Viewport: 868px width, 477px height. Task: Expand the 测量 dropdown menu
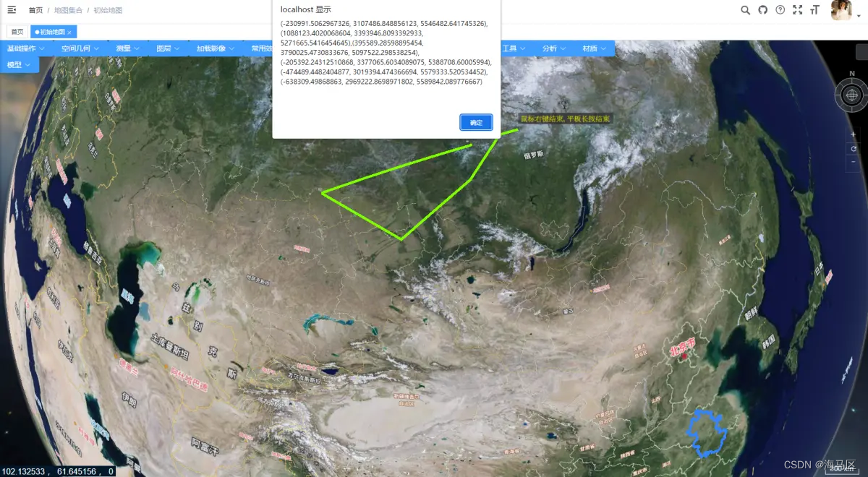pos(127,48)
